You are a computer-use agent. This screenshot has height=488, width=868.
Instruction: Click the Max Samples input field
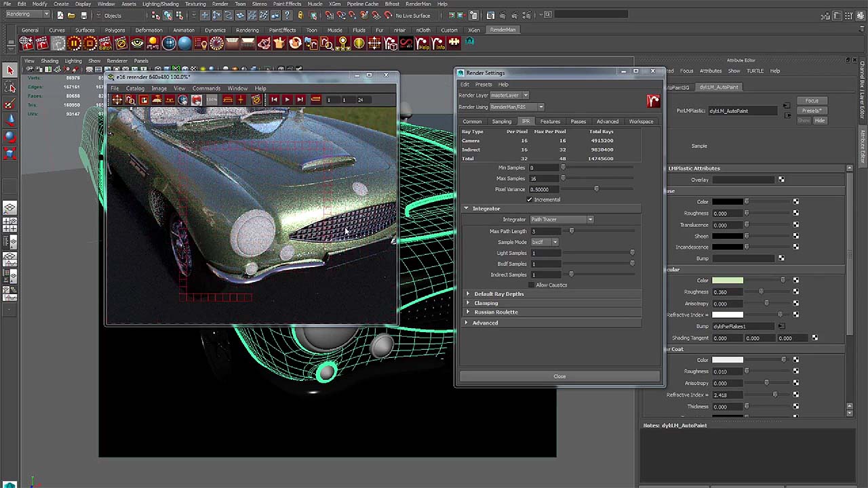[x=545, y=178]
